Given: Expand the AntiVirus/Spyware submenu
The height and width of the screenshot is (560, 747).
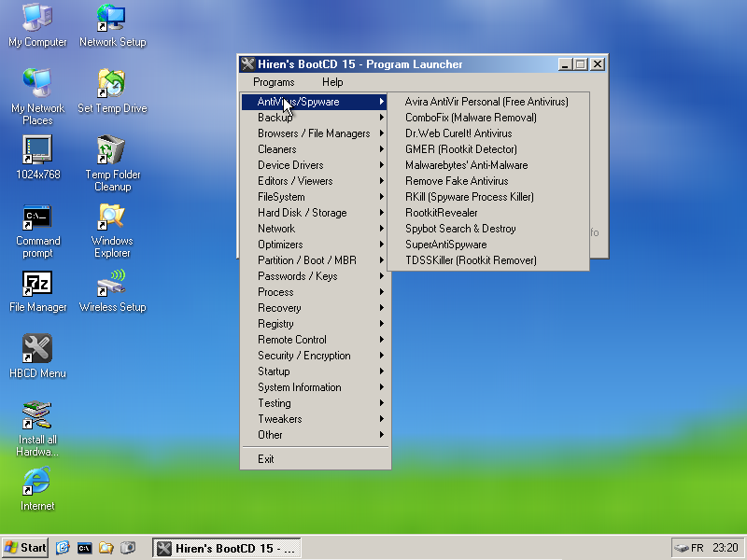Looking at the screenshot, I should pyautogui.click(x=315, y=102).
